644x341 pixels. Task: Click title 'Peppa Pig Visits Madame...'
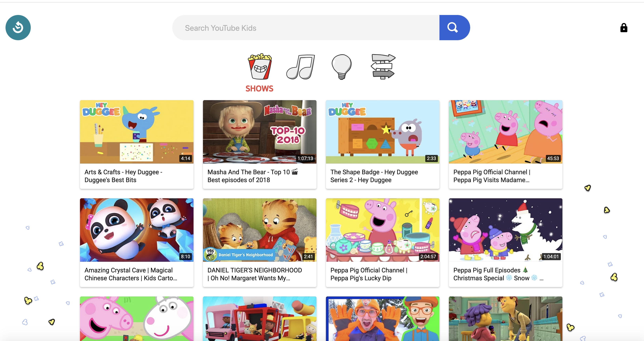pyautogui.click(x=492, y=176)
